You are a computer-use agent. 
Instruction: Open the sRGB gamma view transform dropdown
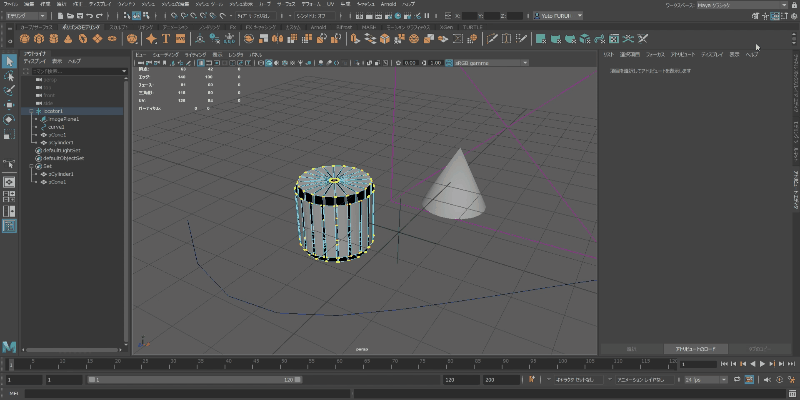click(x=490, y=62)
